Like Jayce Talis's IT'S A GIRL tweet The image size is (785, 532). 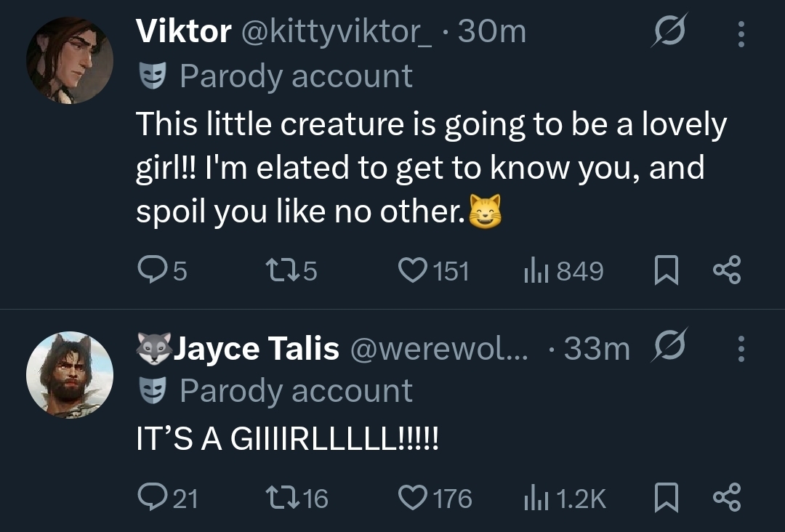[x=414, y=498]
